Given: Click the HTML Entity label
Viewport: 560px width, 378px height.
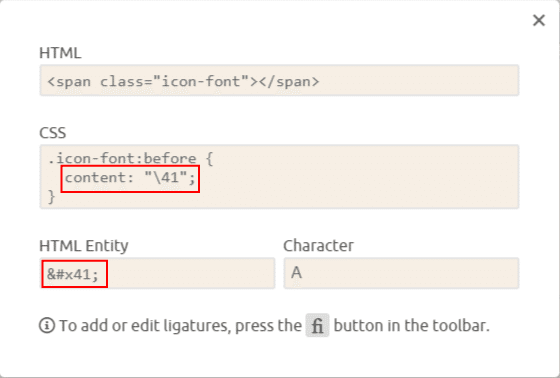Looking at the screenshot, I should tap(84, 246).
